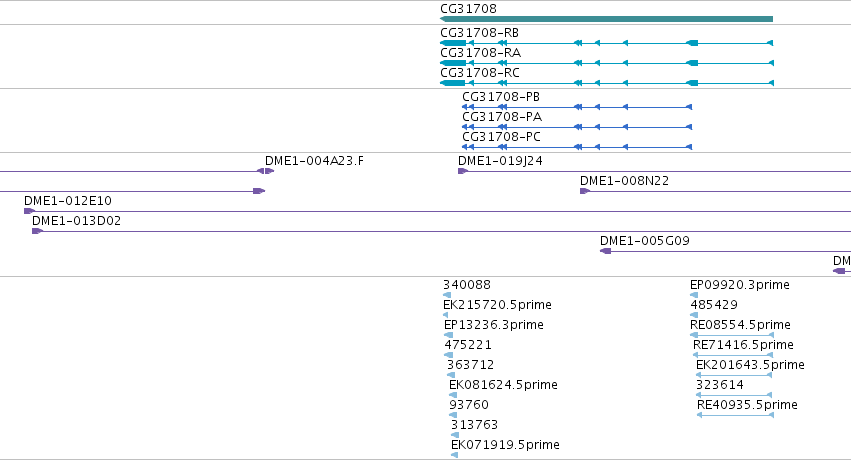
Task: Click the 93760 EST arrow glyph
Action: [453, 416]
